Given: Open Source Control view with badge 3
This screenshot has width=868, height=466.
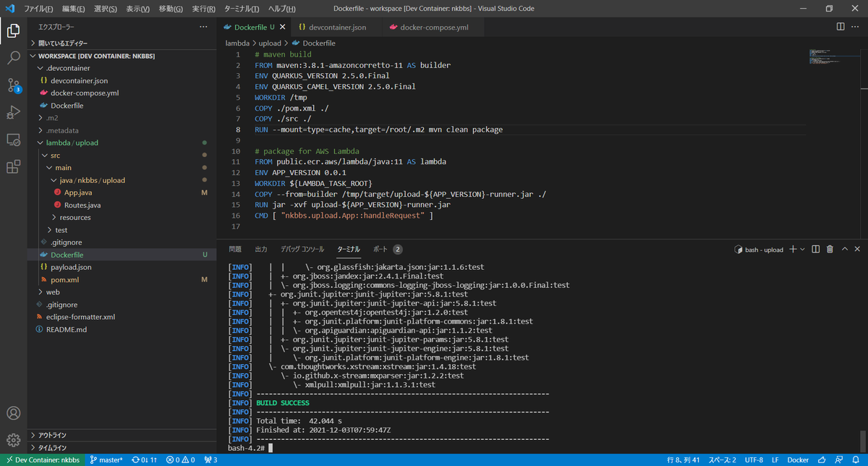Looking at the screenshot, I should [13, 85].
